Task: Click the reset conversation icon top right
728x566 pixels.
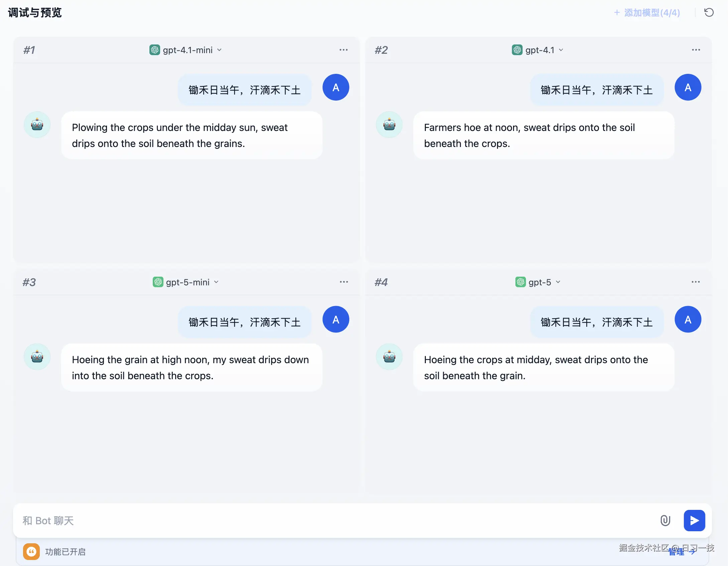Action: click(709, 12)
